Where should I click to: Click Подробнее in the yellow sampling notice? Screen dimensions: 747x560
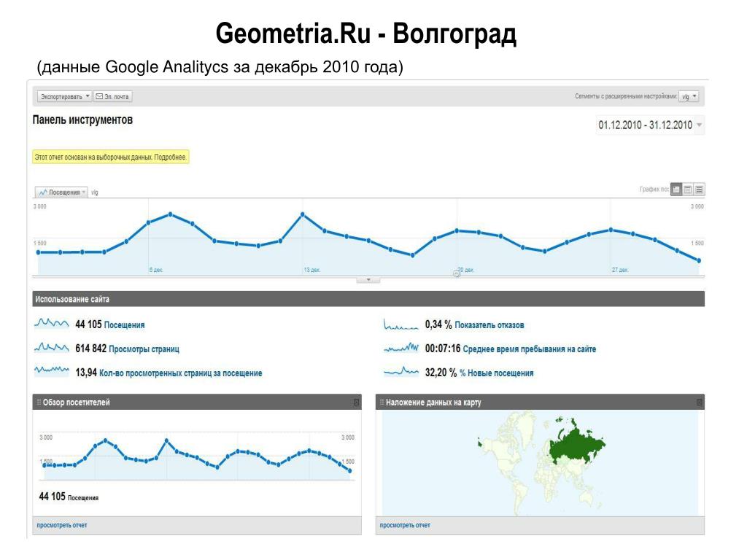click(170, 157)
